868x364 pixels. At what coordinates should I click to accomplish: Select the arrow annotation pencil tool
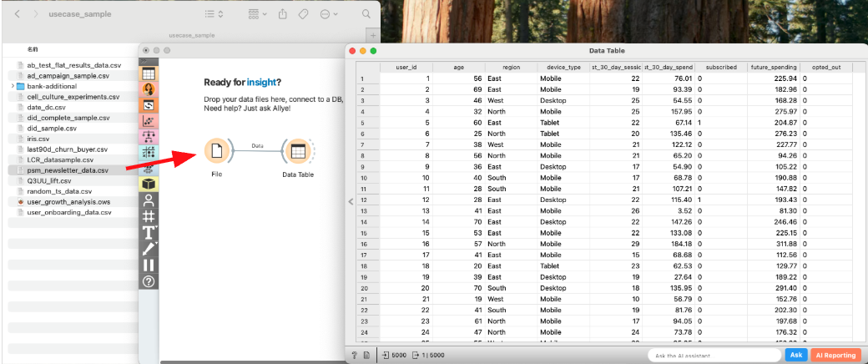pyautogui.click(x=149, y=248)
